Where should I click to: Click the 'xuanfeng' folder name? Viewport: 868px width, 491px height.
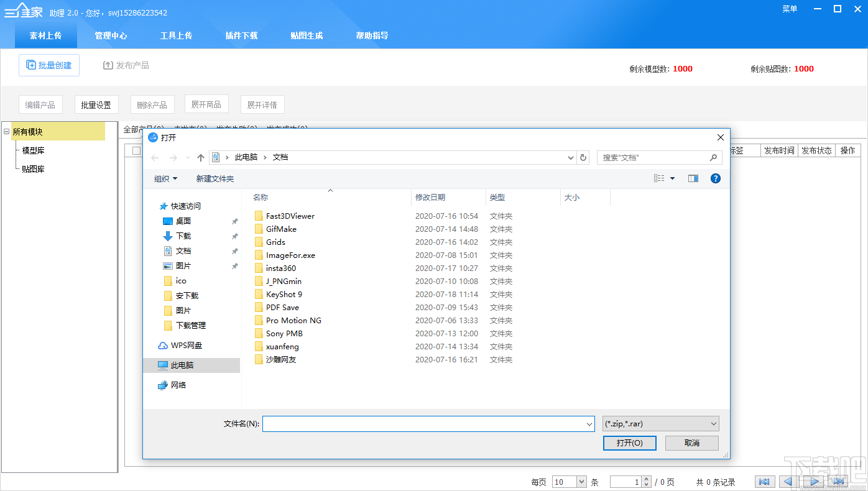point(282,347)
